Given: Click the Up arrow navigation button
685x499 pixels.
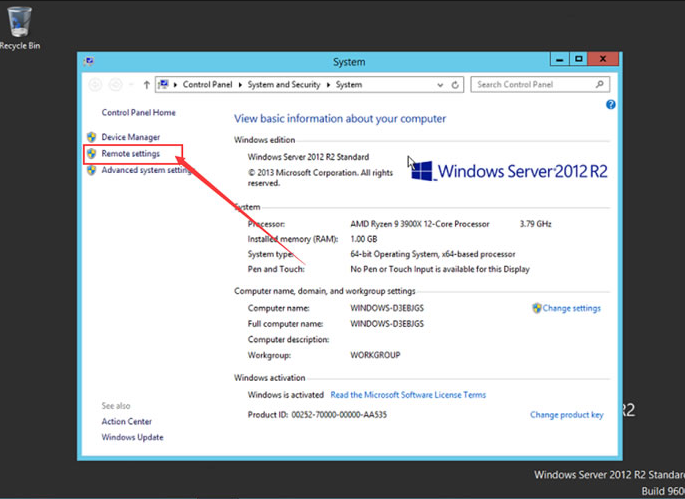Looking at the screenshot, I should [x=146, y=85].
